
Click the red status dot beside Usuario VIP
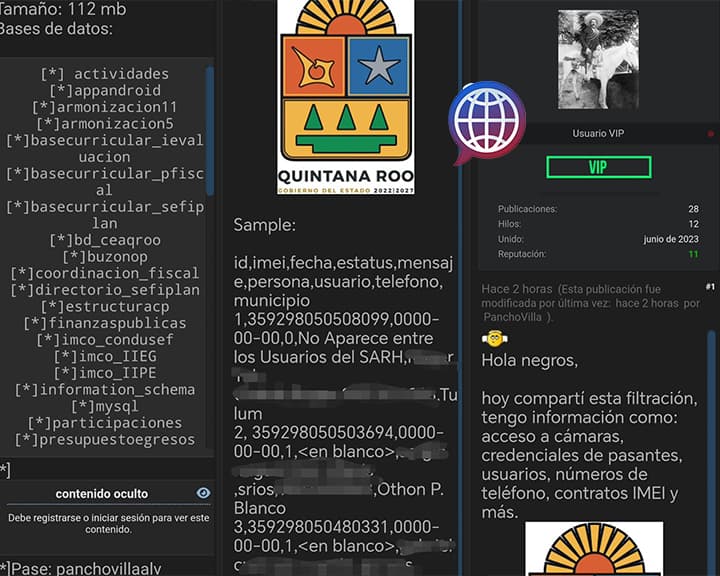tap(711, 134)
